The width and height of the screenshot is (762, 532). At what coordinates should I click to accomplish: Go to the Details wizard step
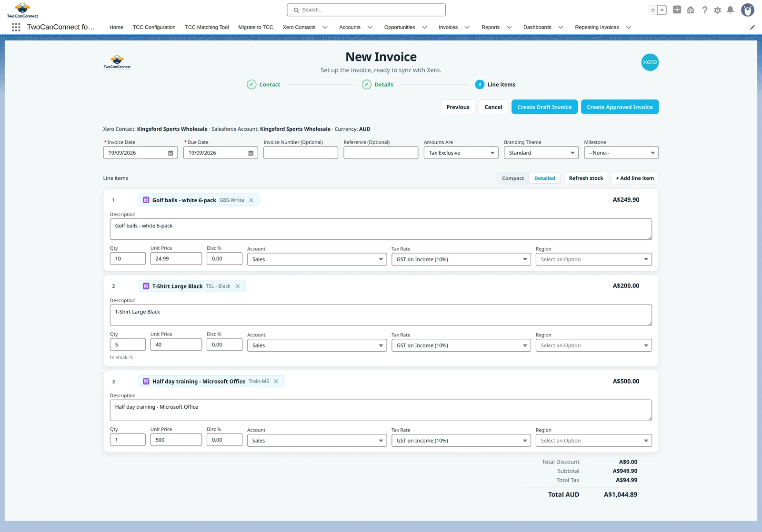pyautogui.click(x=378, y=85)
